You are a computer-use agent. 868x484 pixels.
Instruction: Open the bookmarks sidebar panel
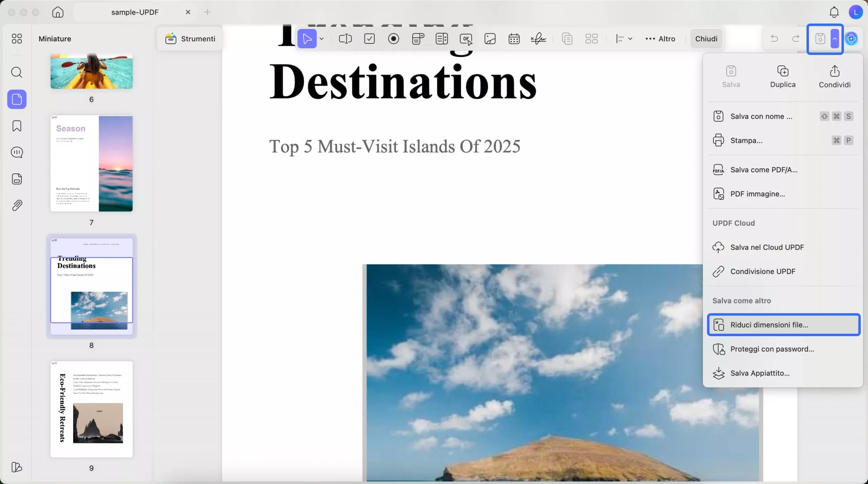tap(17, 126)
